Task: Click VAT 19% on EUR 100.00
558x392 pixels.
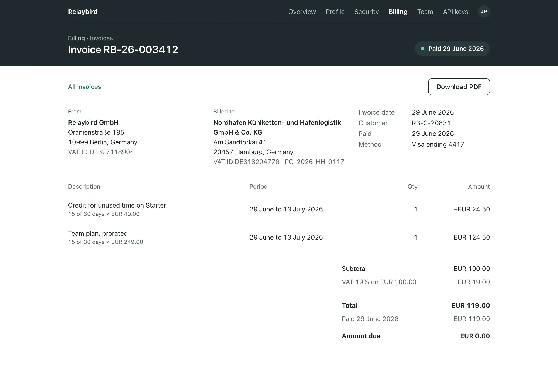Action: pyautogui.click(x=379, y=282)
